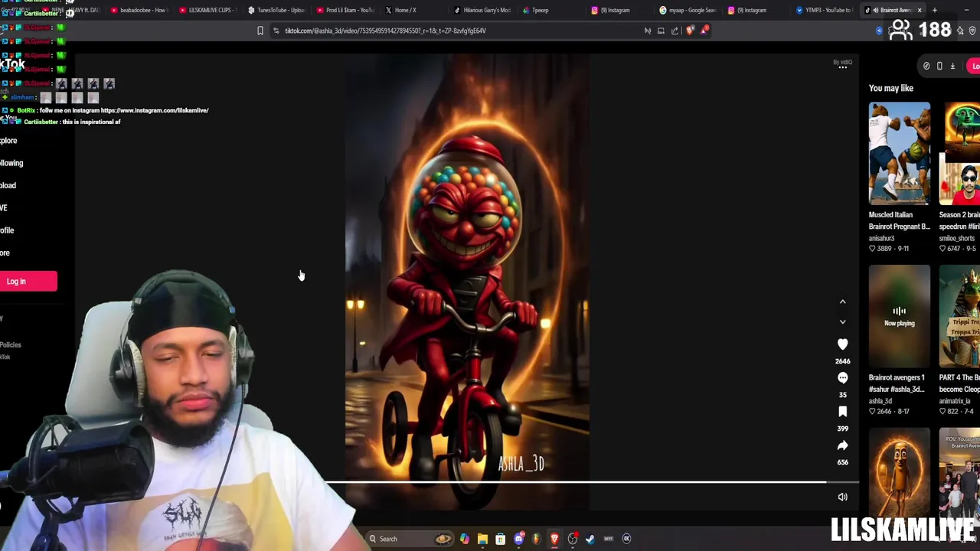
Task: Open Copilot from the taskbar
Action: click(465, 539)
